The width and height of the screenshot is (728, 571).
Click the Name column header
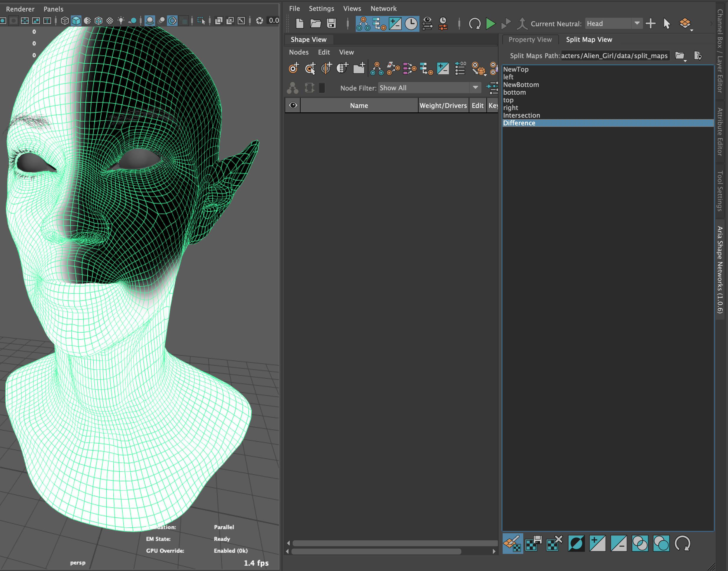[x=359, y=105]
